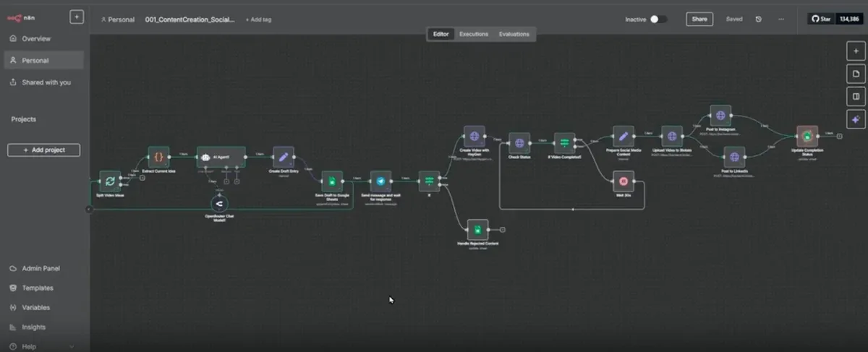The image size is (868, 352).
Task: Expand the Help menu chevron
Action: point(71,347)
